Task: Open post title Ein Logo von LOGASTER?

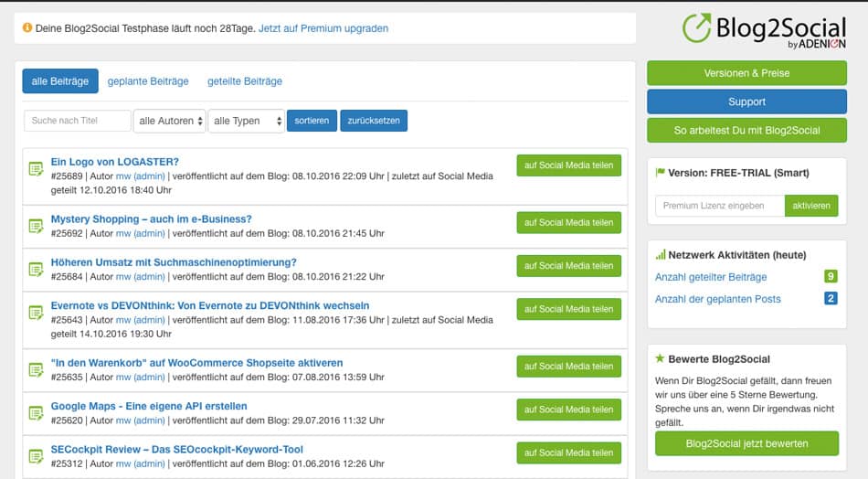Action: tap(114, 162)
